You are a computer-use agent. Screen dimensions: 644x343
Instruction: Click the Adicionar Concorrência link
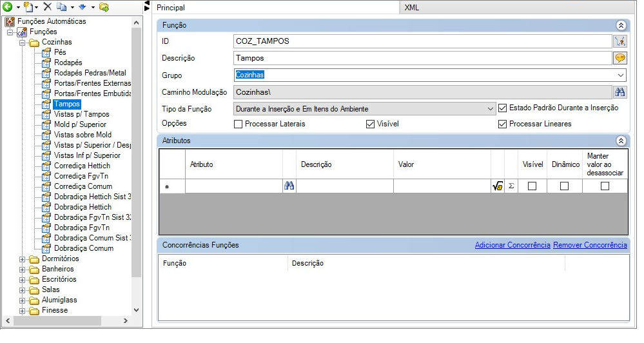512,245
